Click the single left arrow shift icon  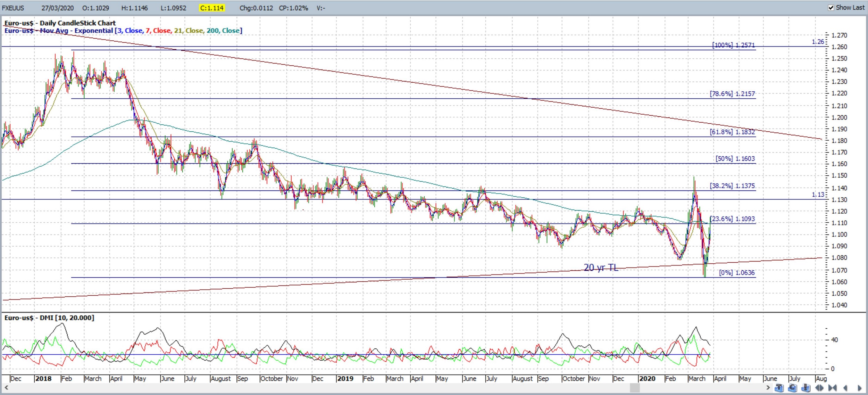[845, 388]
